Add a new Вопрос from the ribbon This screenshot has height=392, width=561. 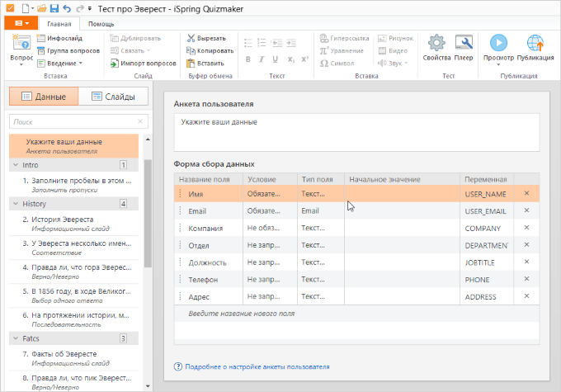(x=21, y=50)
